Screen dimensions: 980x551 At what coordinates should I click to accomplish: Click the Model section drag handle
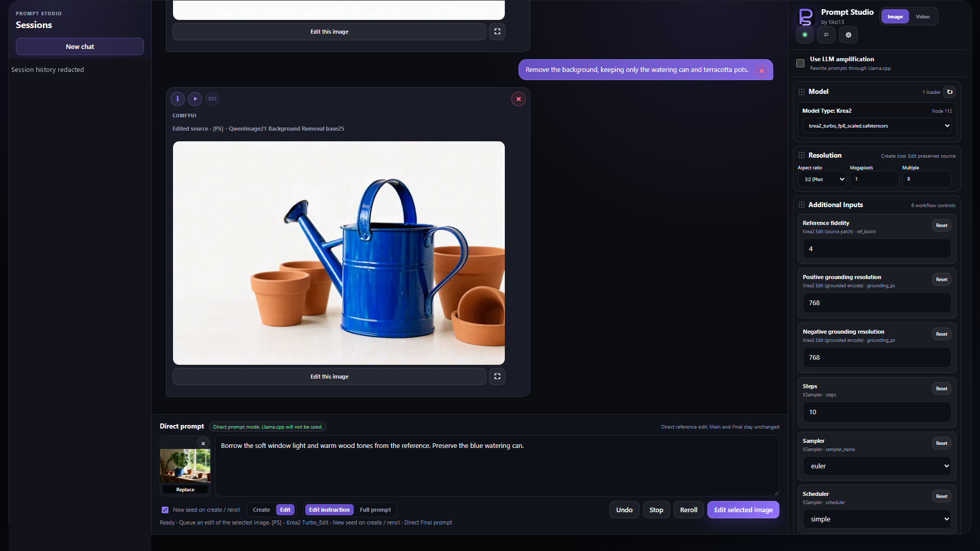coord(801,92)
